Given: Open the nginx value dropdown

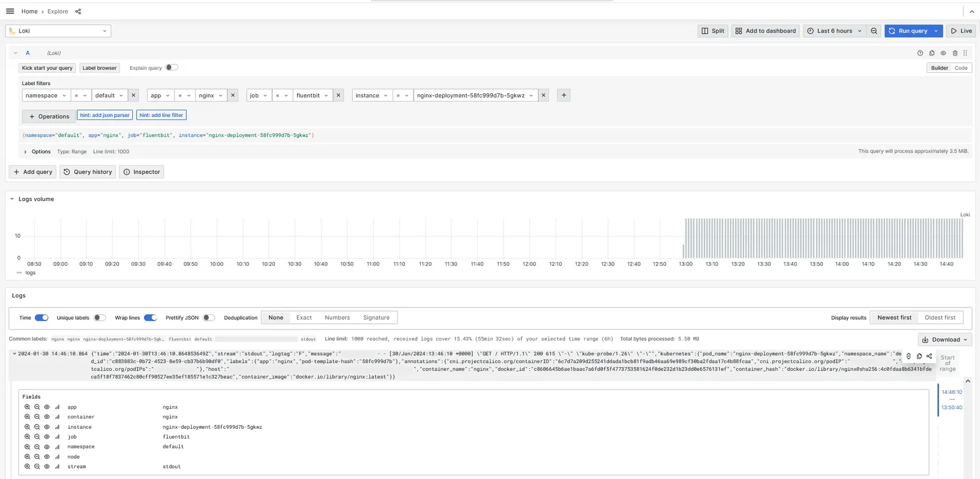Looking at the screenshot, I should 211,96.
